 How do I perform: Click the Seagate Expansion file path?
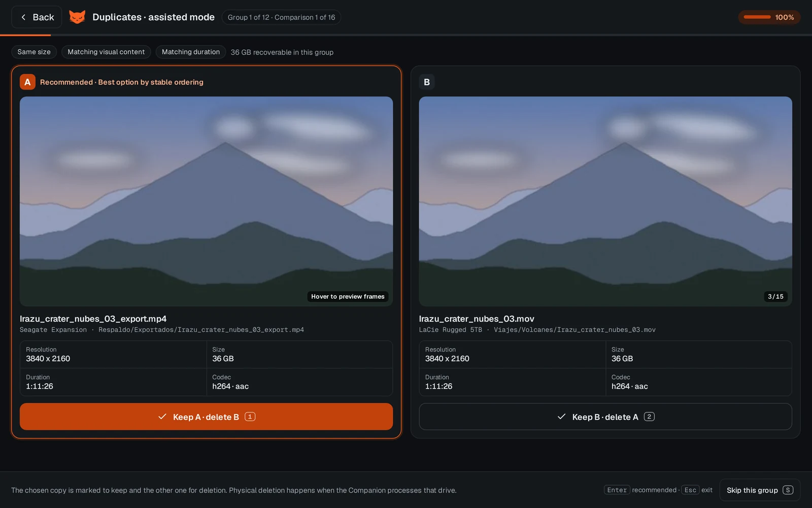pos(162,330)
